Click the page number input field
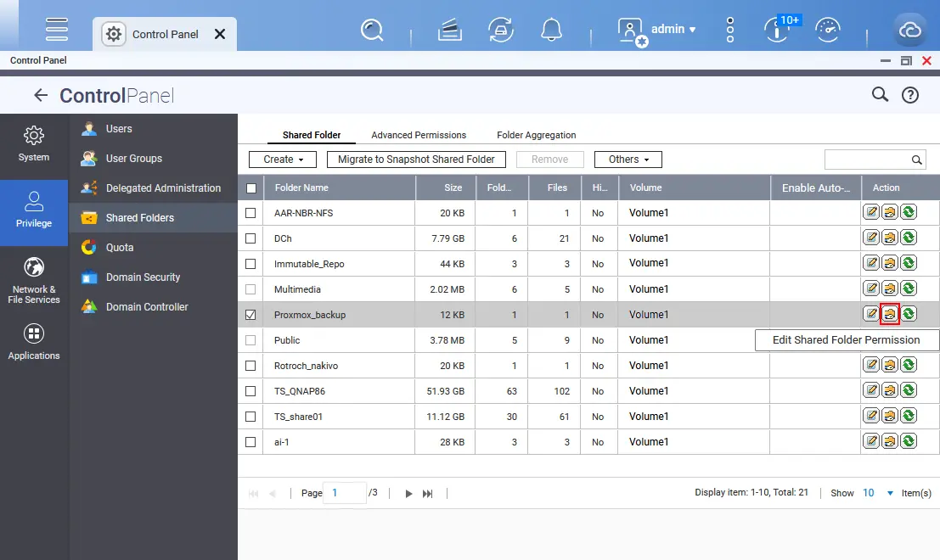 pos(345,493)
